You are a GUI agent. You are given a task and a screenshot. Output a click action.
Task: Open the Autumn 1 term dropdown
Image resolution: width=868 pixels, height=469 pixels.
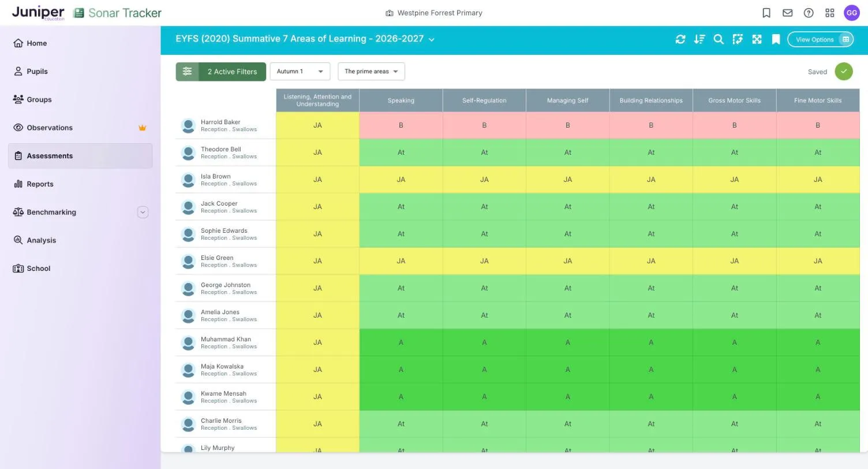click(300, 72)
